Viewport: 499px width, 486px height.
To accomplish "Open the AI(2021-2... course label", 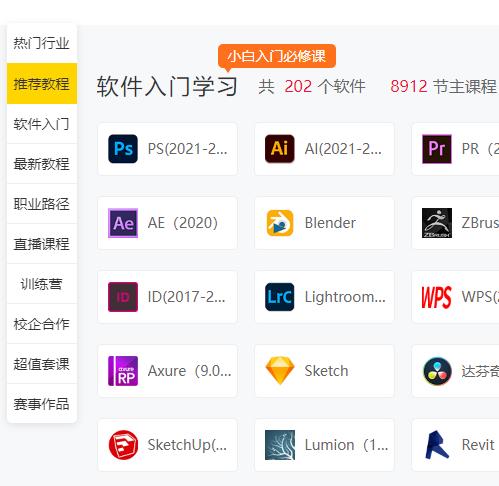I will (x=343, y=149).
